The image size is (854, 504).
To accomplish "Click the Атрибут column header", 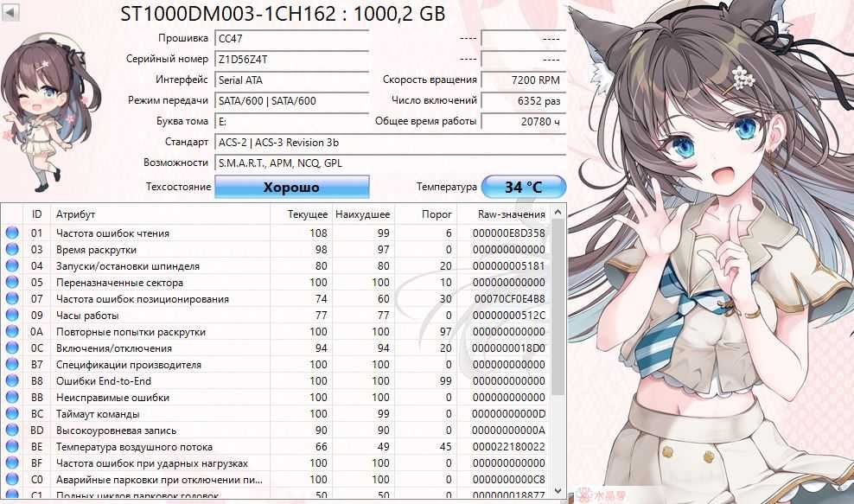I will [161, 214].
